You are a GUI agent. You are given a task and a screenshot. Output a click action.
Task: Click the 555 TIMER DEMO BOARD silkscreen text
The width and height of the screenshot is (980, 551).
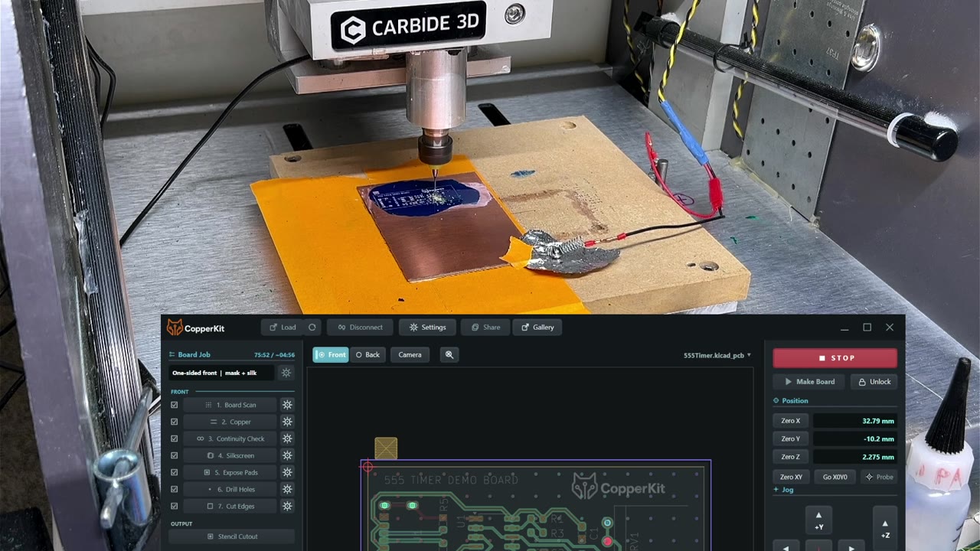pyautogui.click(x=451, y=480)
